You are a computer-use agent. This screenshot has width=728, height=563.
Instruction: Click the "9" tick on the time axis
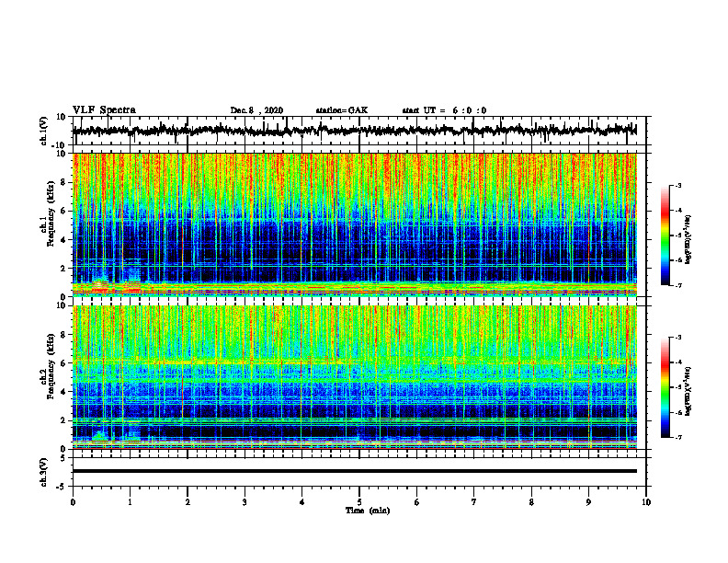[588, 502]
